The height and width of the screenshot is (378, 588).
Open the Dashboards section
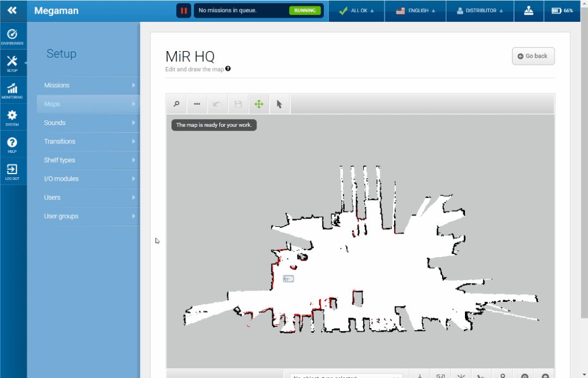point(12,36)
